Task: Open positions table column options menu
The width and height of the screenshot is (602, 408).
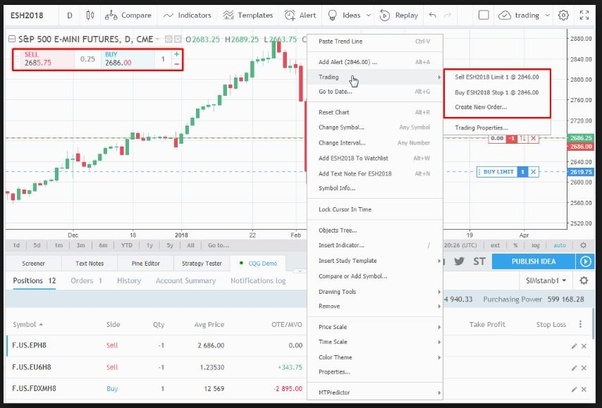Action: (x=580, y=324)
